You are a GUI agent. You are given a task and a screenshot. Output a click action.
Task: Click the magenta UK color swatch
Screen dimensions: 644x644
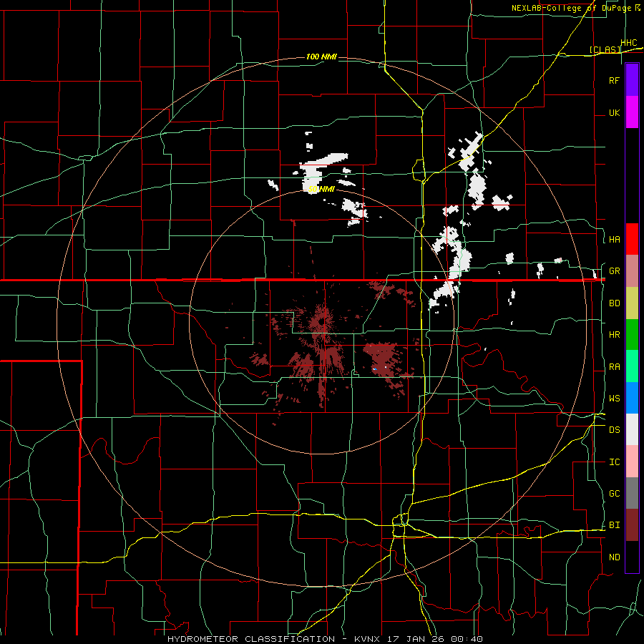tap(632, 112)
